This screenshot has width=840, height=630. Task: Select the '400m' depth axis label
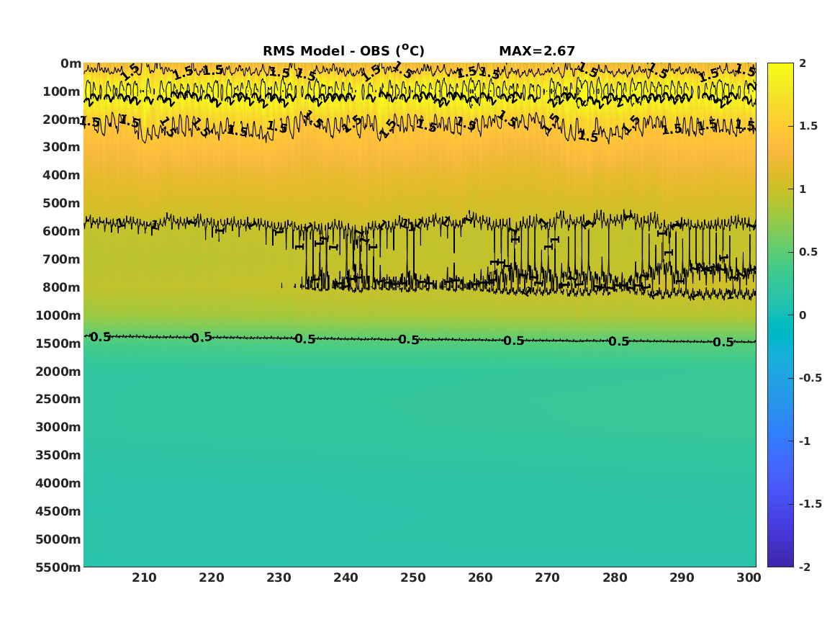62,175
